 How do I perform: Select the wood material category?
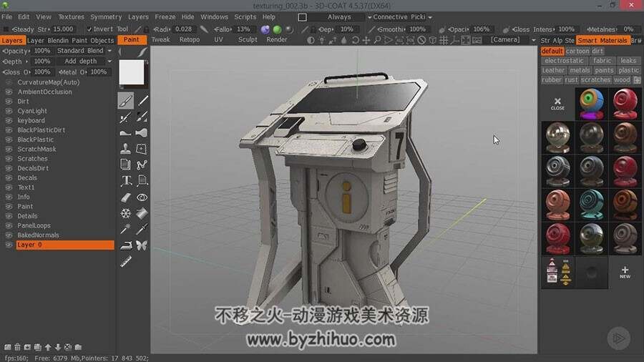click(622, 79)
